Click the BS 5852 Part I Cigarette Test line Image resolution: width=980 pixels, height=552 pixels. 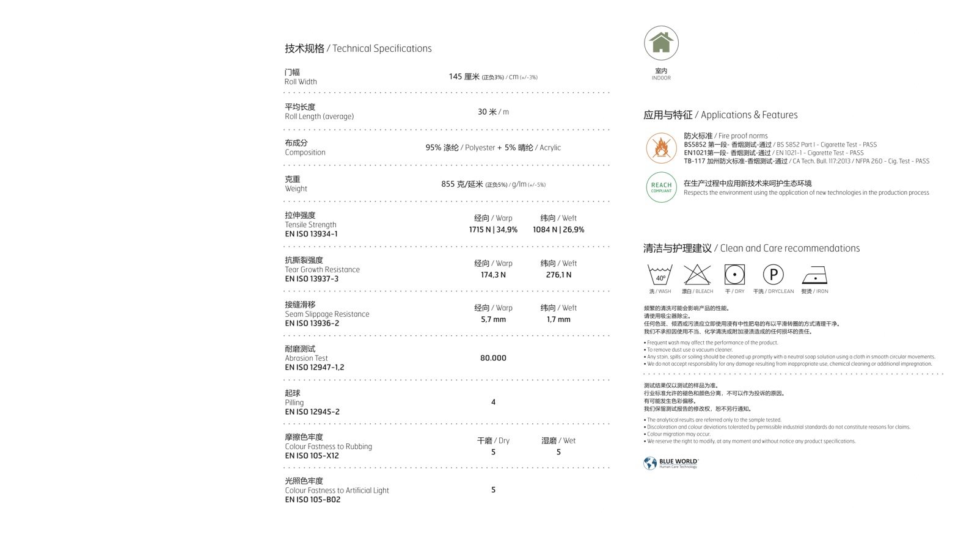coord(780,145)
